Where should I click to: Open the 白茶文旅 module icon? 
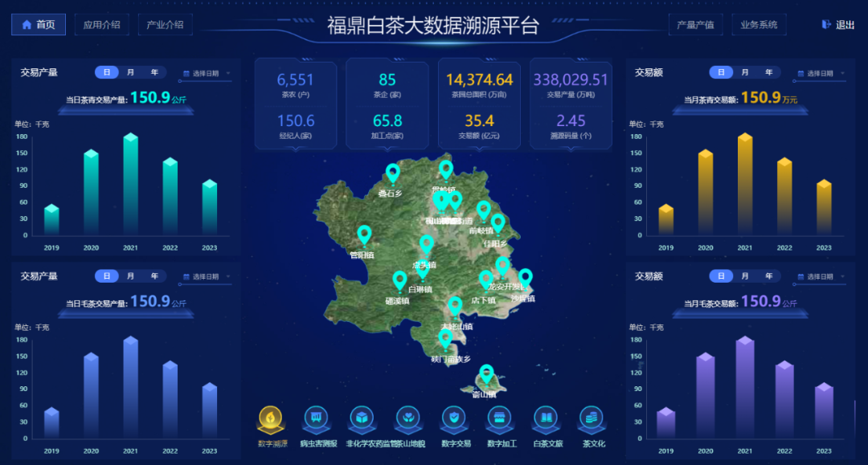545,419
